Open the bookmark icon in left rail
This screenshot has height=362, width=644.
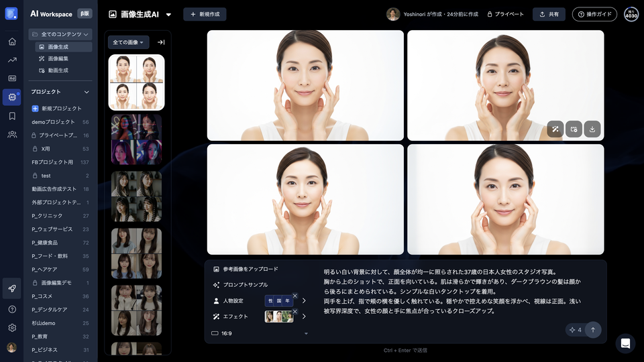point(12,116)
